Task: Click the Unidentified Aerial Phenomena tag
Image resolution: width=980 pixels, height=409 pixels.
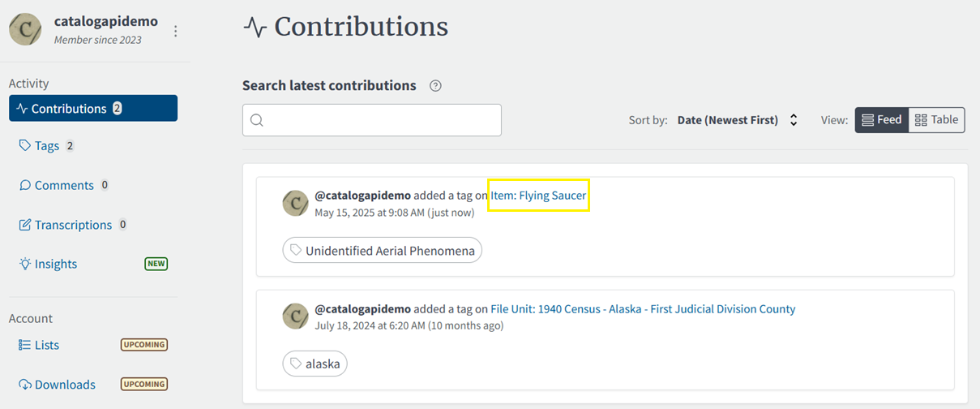Action: [382, 251]
